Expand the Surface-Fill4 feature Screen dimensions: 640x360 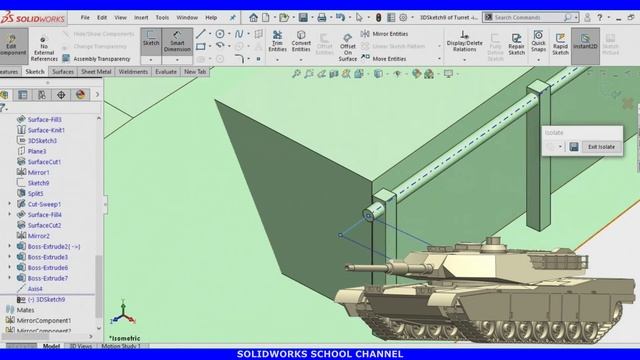pos(10,215)
